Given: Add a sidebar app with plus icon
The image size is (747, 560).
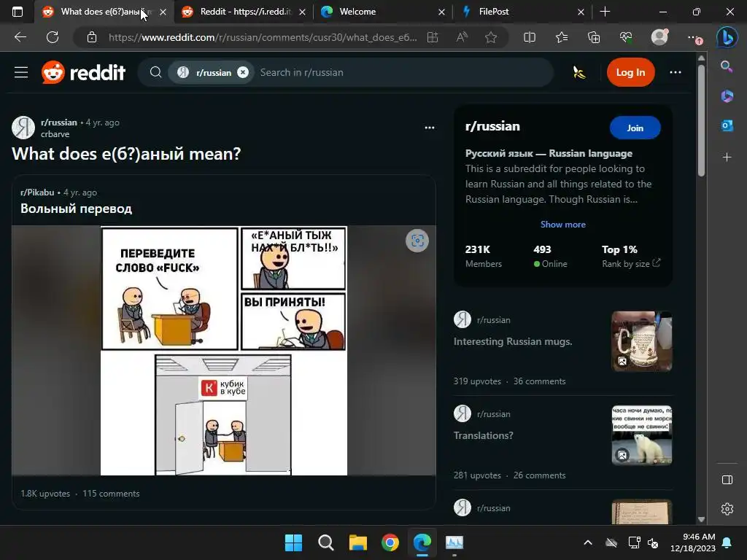Looking at the screenshot, I should tap(727, 157).
